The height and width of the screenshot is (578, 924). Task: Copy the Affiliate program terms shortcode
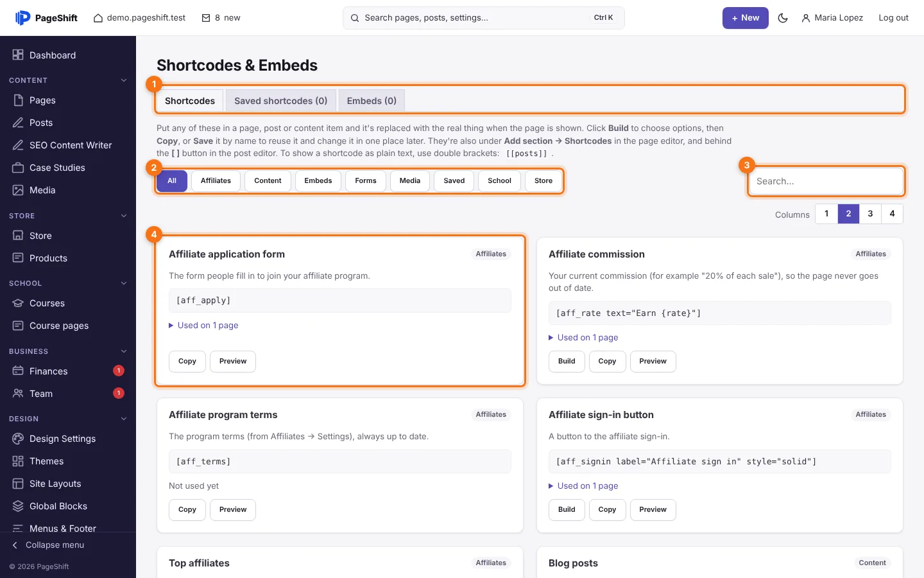(187, 510)
